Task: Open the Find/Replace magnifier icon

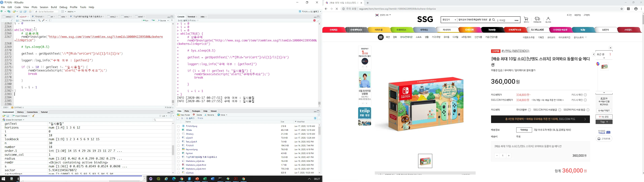Action: click(39, 21)
